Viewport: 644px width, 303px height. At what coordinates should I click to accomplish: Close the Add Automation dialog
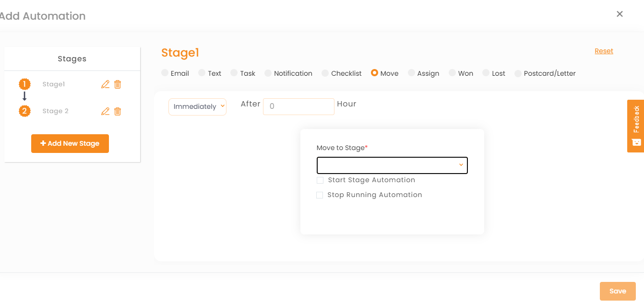[620, 14]
